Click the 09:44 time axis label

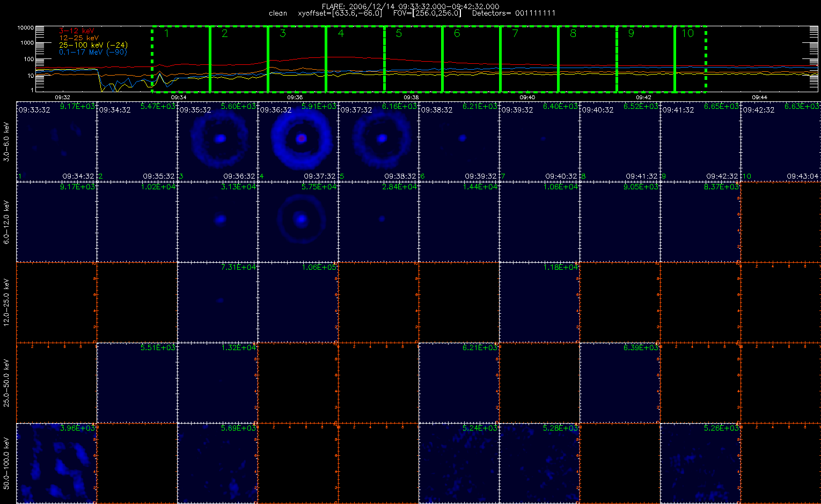click(x=759, y=97)
